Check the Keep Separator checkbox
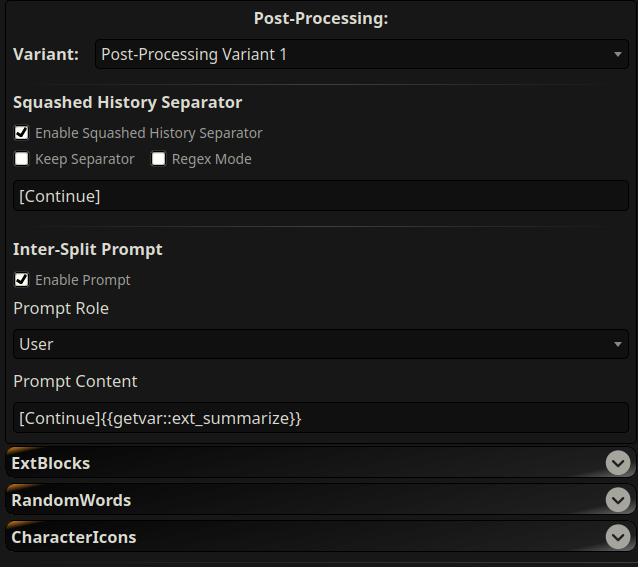Image resolution: width=638 pixels, height=567 pixels. point(21,159)
